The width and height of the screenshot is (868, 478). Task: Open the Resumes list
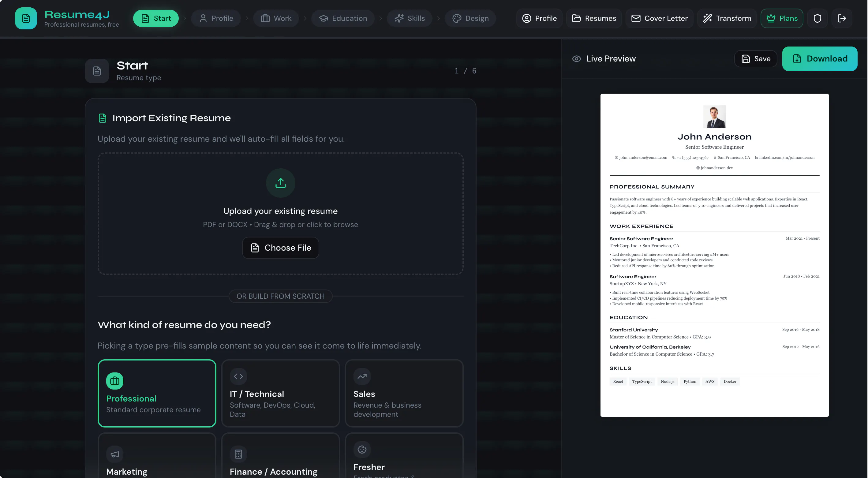(594, 18)
